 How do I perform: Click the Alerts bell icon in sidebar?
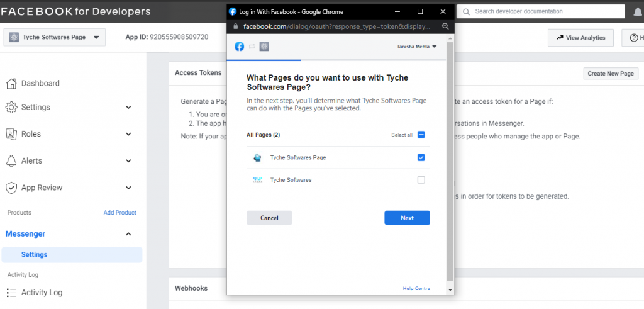point(11,160)
